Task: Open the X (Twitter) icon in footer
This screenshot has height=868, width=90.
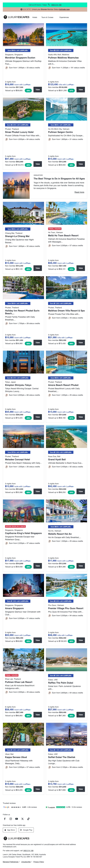Action: click(22, 819)
